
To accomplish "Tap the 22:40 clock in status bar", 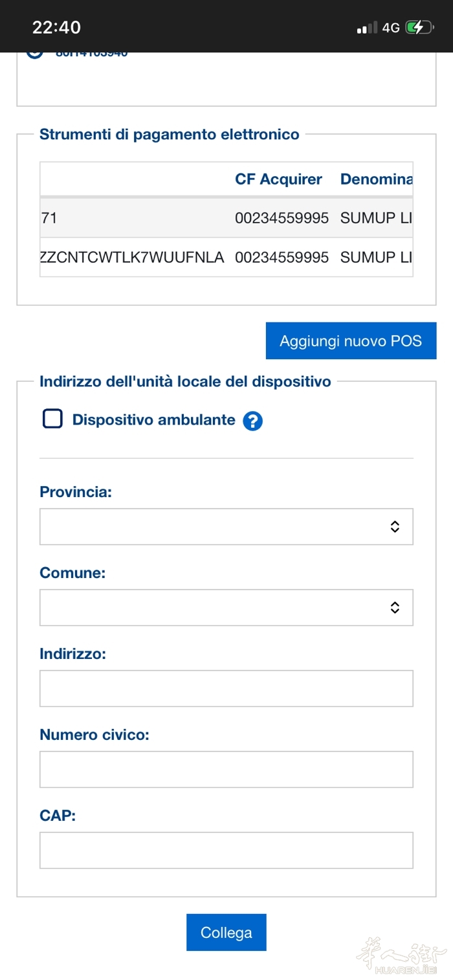I will tap(56, 27).
